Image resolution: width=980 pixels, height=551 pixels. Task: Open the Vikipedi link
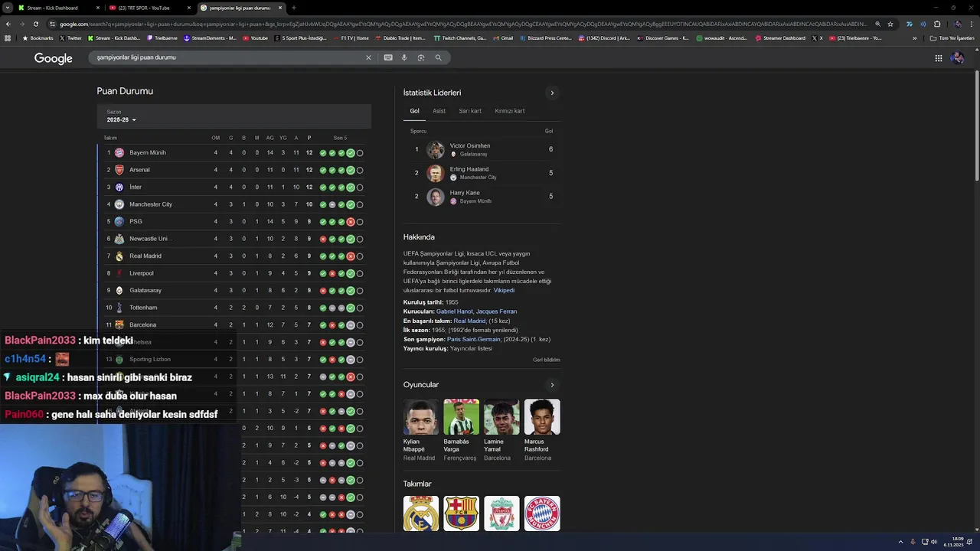click(504, 291)
